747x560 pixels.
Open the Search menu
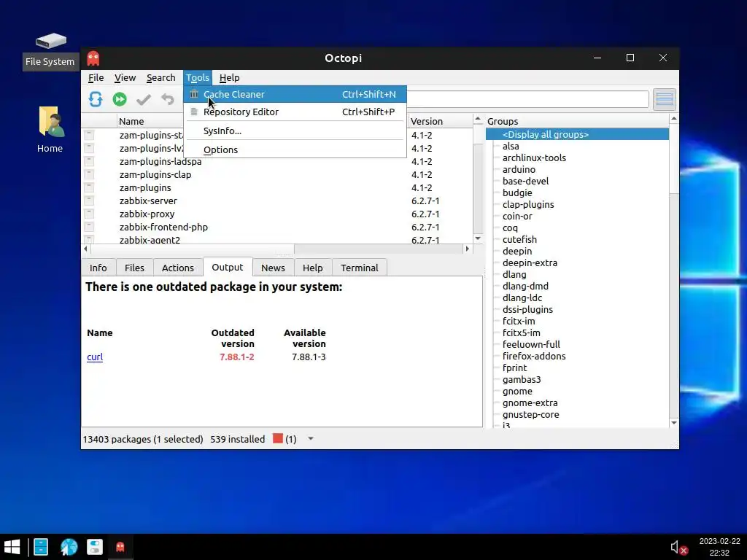click(160, 77)
